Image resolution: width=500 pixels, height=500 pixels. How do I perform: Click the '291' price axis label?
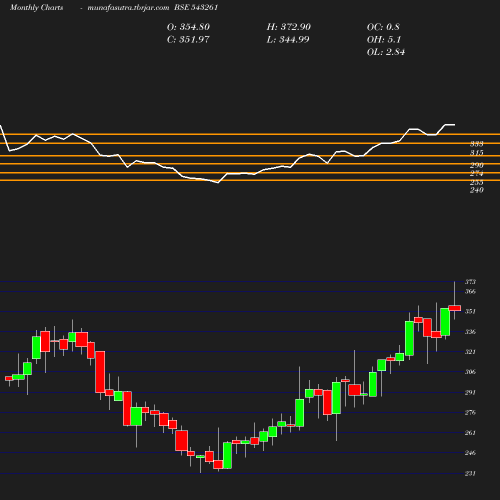[470, 392]
